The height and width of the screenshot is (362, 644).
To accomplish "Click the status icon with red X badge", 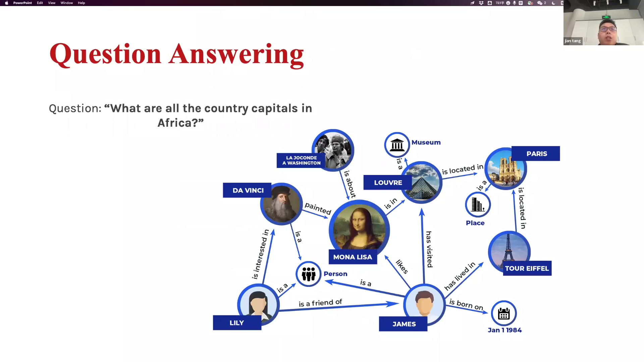I will click(530, 3).
